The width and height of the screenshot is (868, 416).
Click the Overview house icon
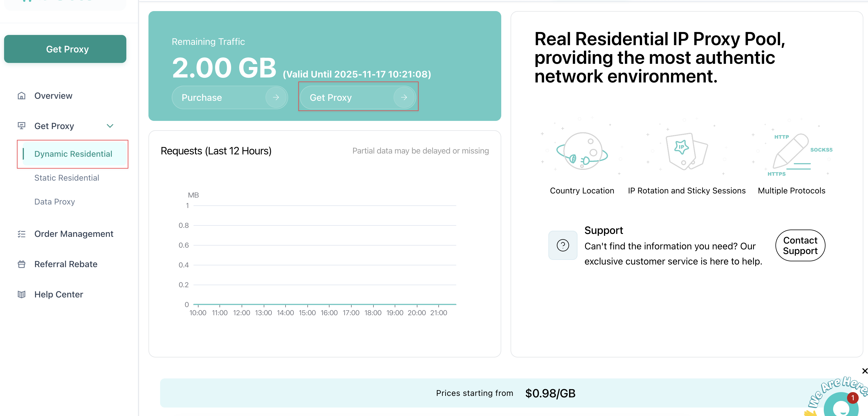22,96
